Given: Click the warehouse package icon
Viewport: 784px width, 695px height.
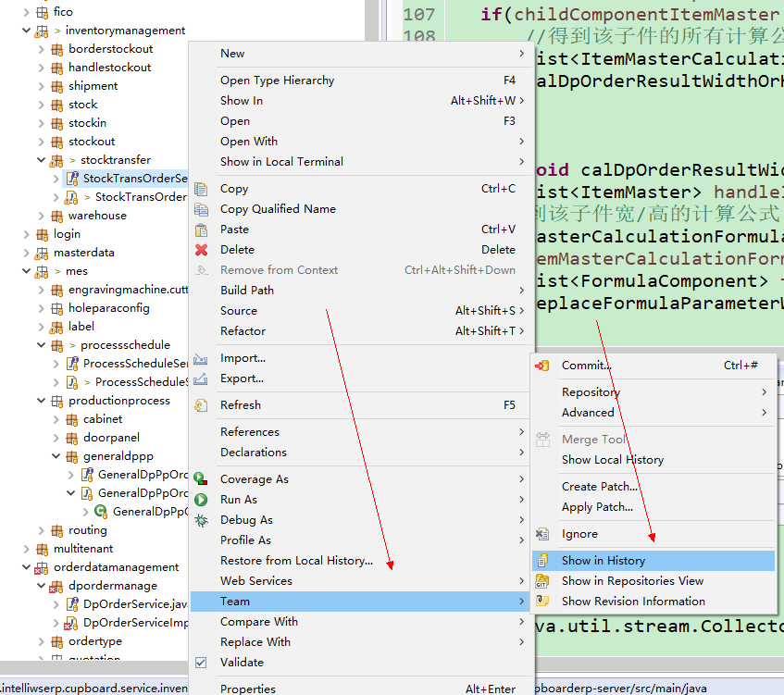Looking at the screenshot, I should click(x=57, y=216).
